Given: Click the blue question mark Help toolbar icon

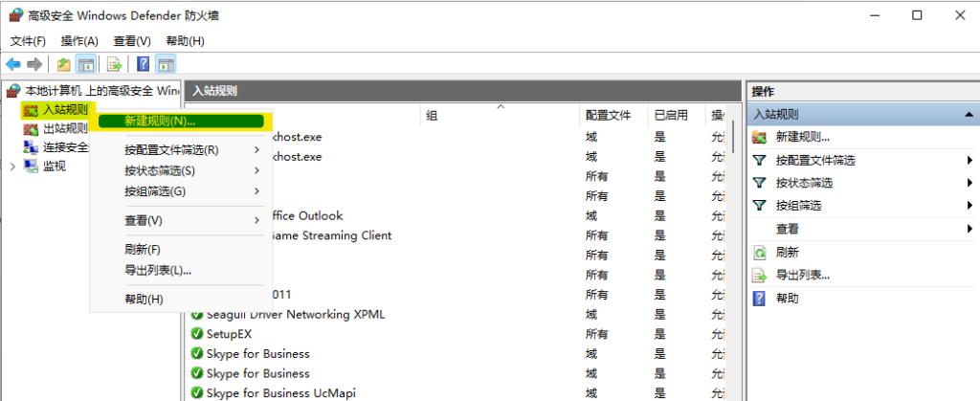Looking at the screenshot, I should coord(143,64).
